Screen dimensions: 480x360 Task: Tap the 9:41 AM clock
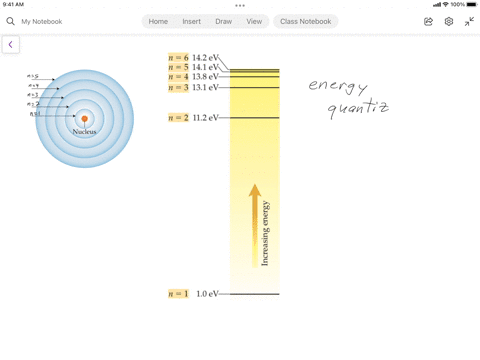(13, 4)
